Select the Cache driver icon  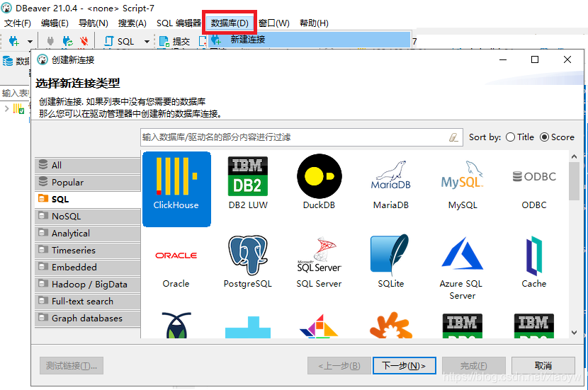pos(534,256)
